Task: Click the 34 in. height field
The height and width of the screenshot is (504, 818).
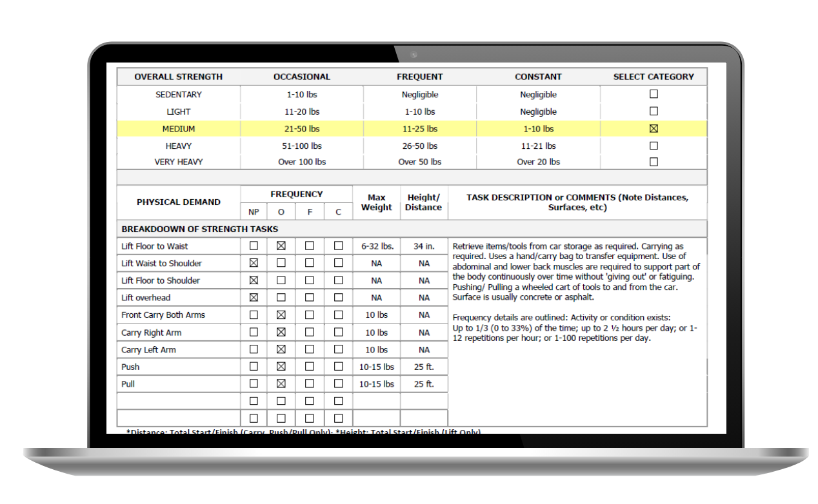Action: pyautogui.click(x=424, y=246)
